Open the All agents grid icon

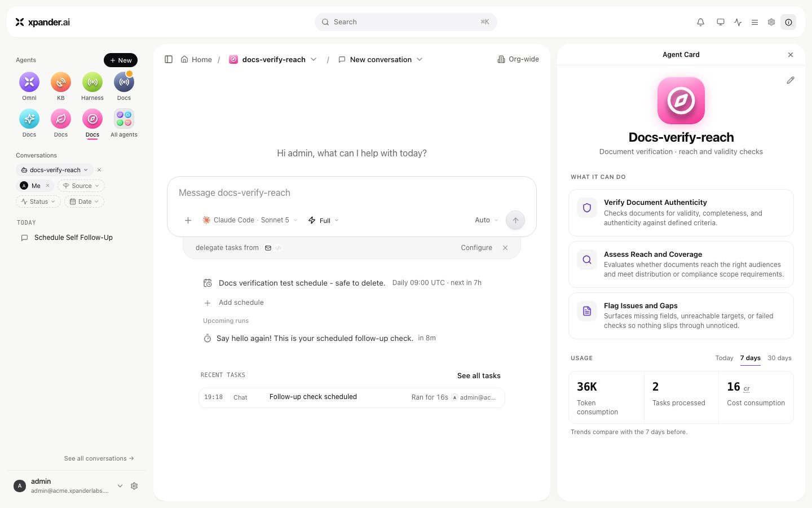tap(124, 119)
